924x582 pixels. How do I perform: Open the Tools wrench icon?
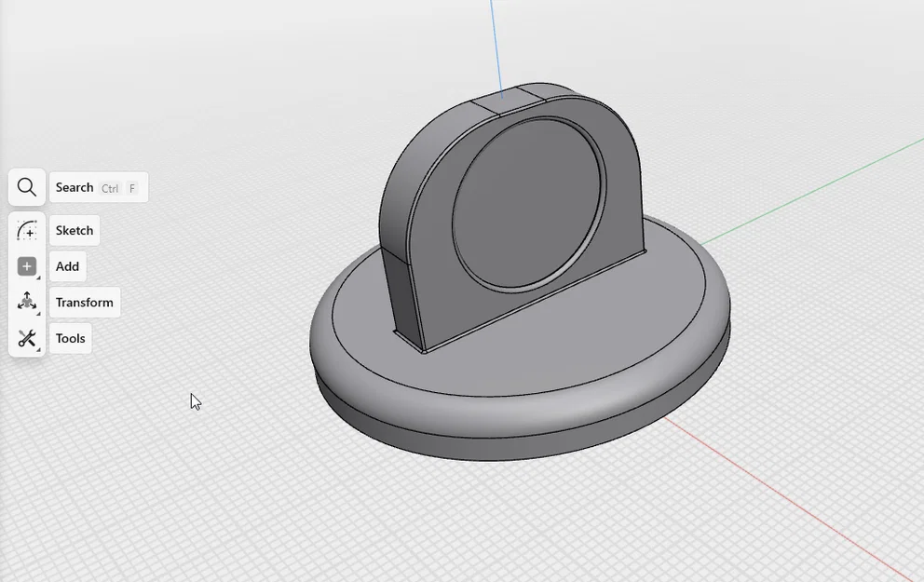pos(26,338)
